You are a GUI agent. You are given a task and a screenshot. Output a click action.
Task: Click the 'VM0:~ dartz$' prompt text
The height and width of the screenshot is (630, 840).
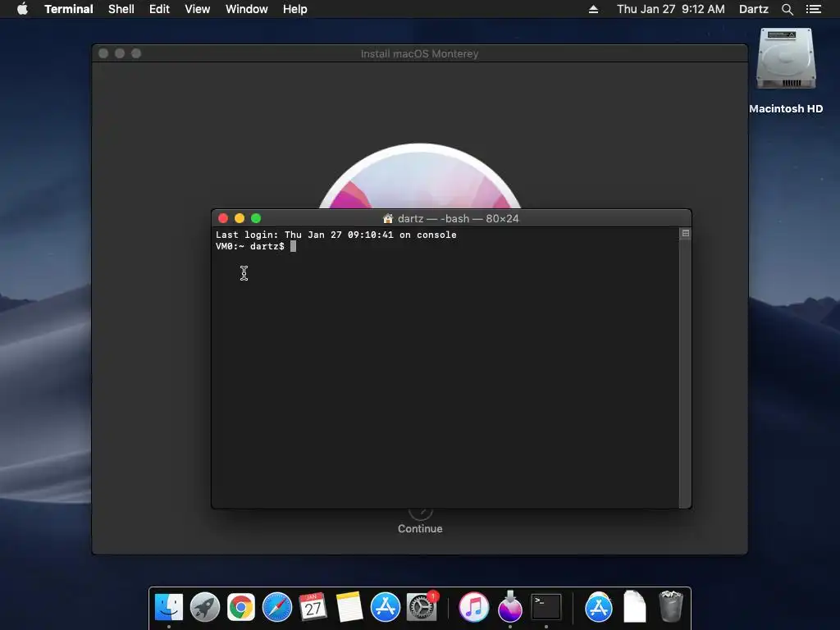click(249, 246)
